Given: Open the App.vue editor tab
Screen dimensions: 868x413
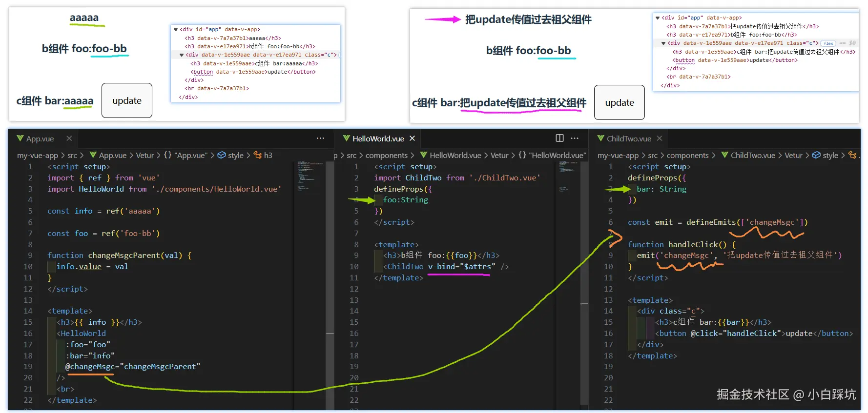Looking at the screenshot, I should coord(40,139).
